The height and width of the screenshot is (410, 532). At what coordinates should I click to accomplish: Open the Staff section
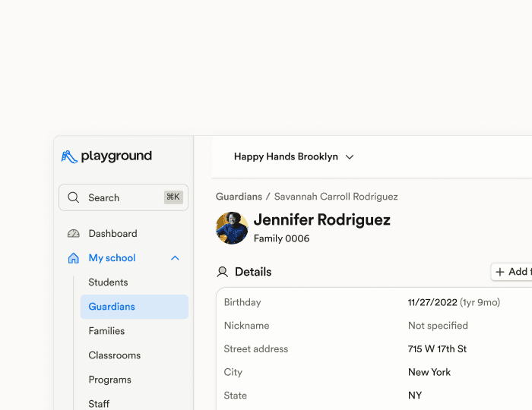(x=99, y=404)
